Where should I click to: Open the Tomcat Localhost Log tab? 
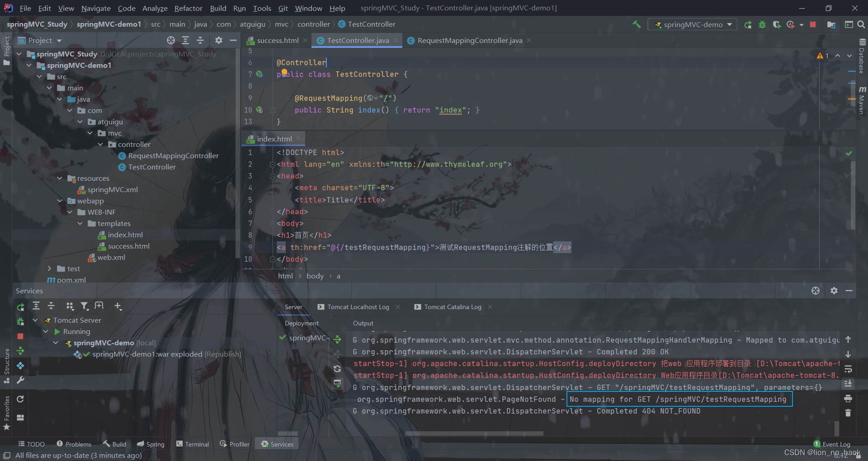point(358,307)
